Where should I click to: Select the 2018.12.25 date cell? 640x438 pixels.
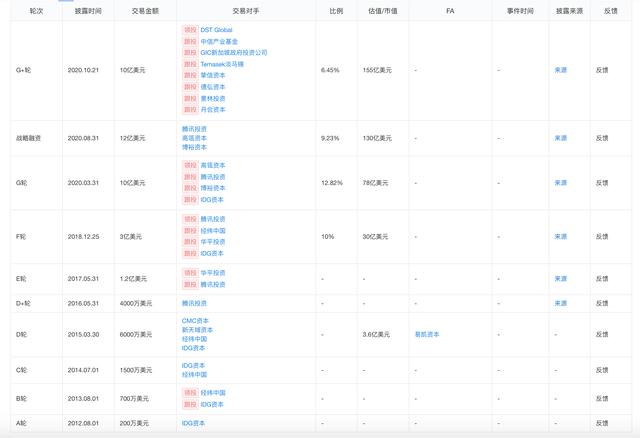(83, 236)
